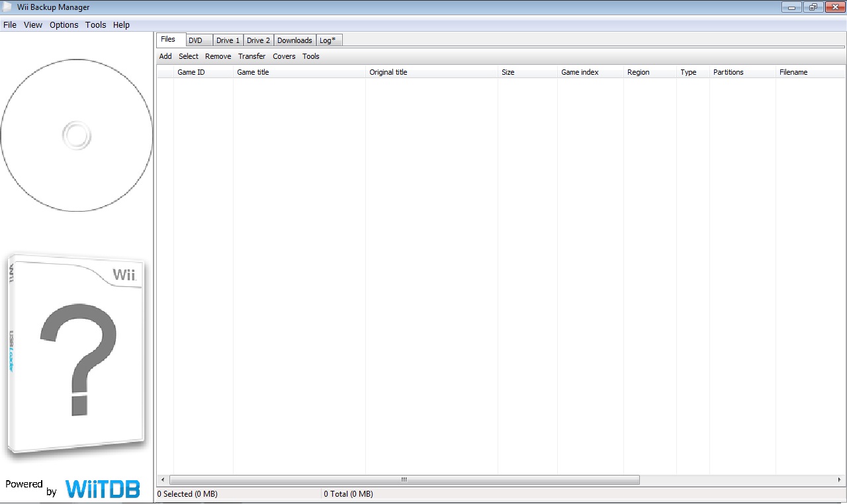Switch to the Drive 1 tab
The image size is (847, 504).
pos(228,40)
